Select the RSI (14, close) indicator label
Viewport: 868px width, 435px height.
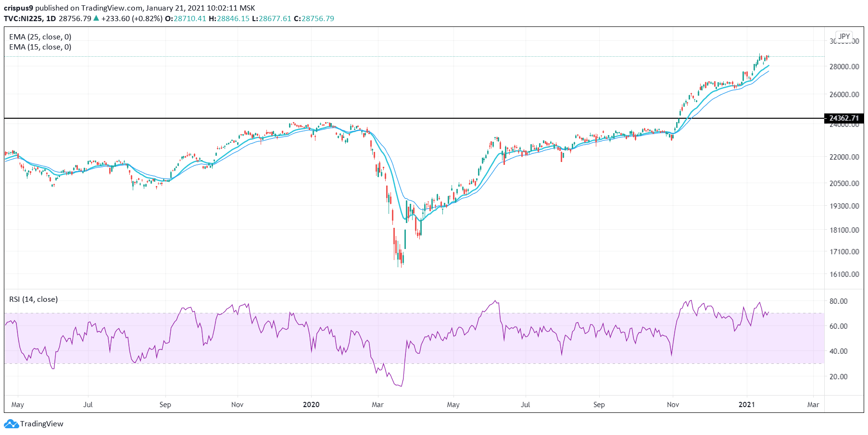pos(34,299)
